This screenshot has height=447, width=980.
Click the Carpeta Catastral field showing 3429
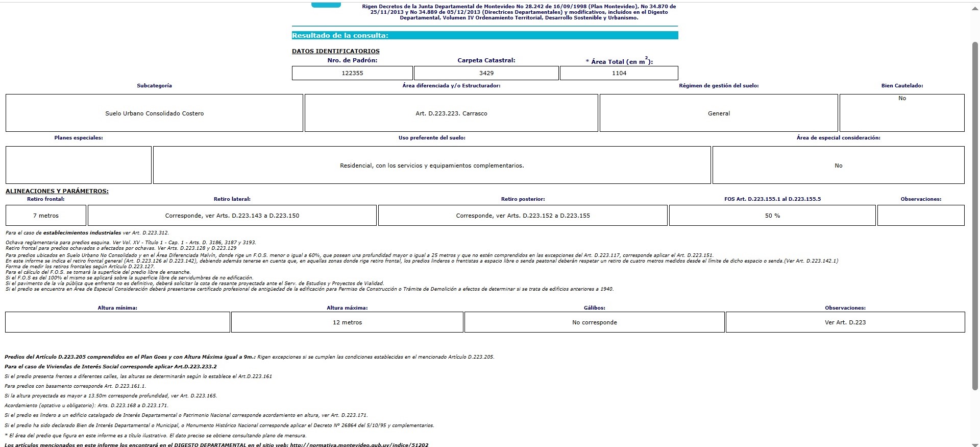pyautogui.click(x=486, y=73)
